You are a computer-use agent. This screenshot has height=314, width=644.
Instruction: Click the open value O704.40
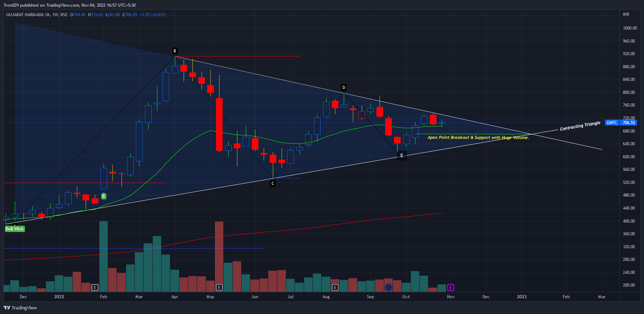point(78,15)
